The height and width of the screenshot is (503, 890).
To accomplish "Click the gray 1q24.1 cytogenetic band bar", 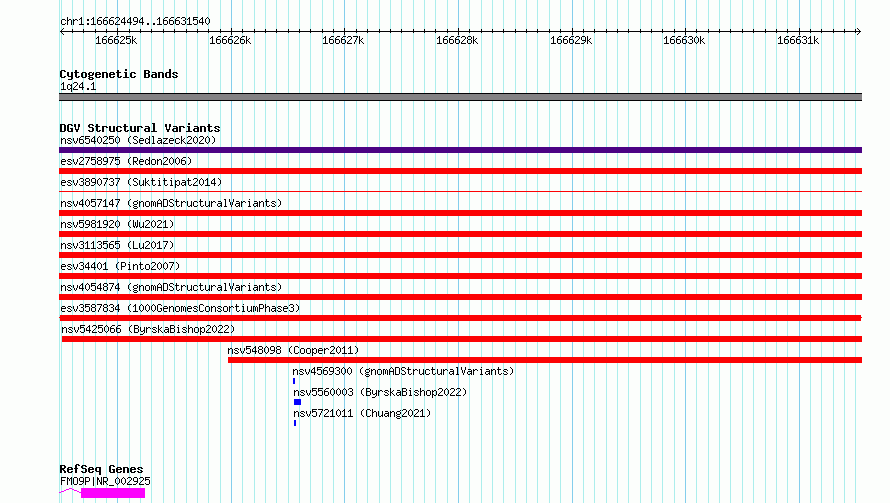I will click(x=460, y=97).
